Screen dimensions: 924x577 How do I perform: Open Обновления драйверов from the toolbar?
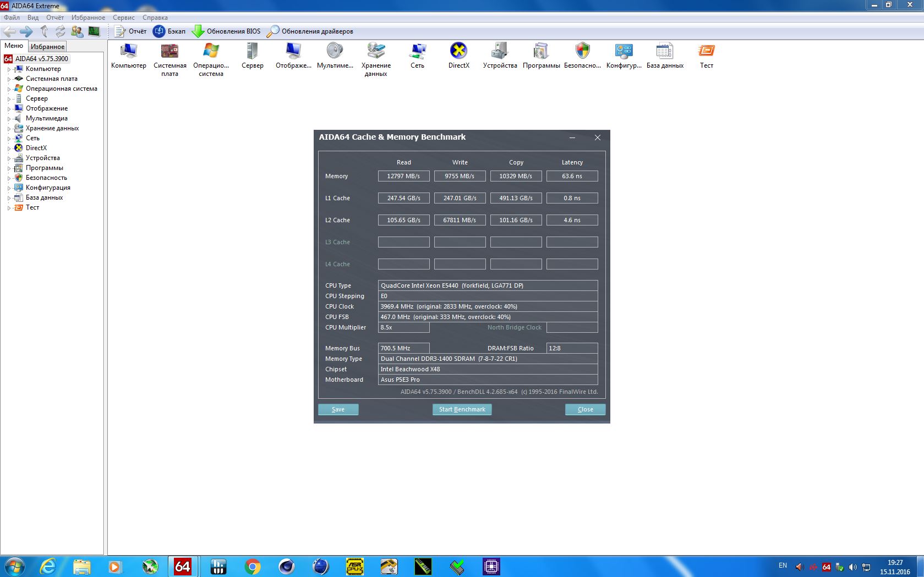[310, 31]
